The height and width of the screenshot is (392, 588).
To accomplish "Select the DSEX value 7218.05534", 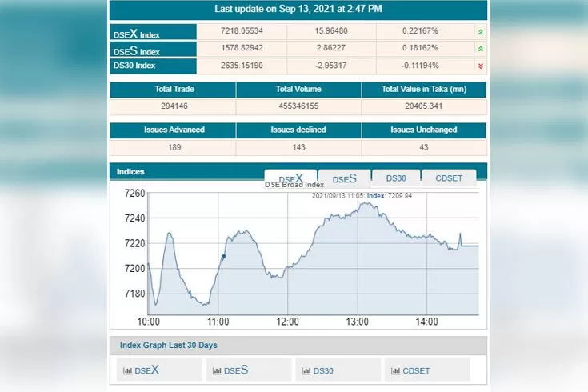I will point(242,30).
